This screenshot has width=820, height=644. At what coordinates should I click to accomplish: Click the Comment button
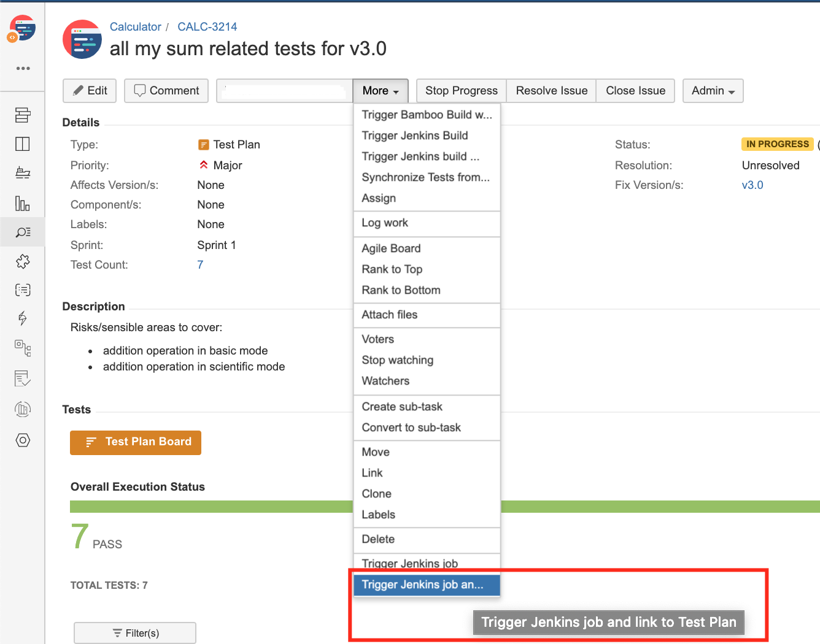[x=166, y=91]
